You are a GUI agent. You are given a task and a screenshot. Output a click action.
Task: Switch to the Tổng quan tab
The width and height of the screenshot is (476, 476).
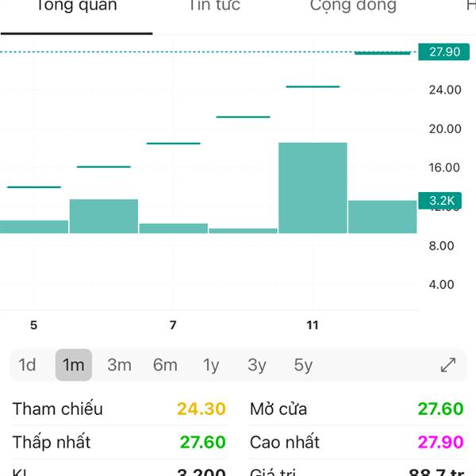(76, 6)
